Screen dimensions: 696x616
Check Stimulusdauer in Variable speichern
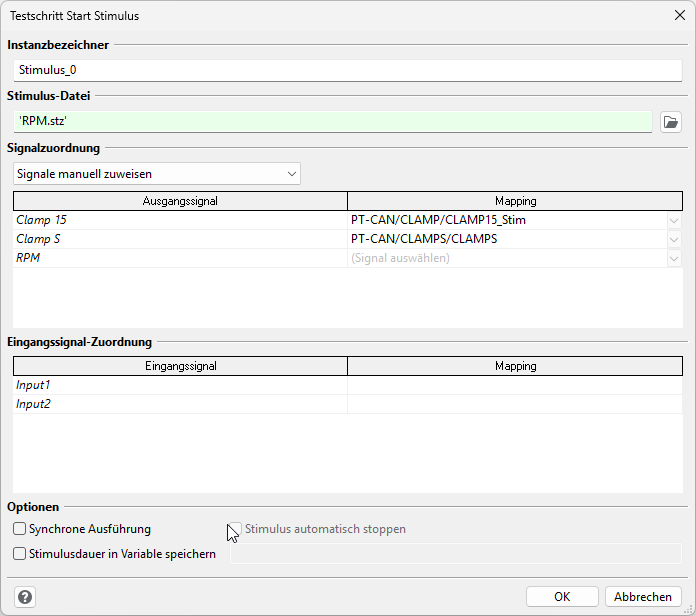20,553
